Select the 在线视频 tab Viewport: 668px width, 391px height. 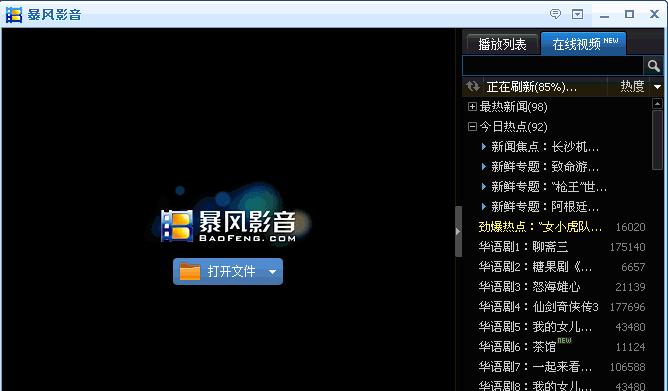pyautogui.click(x=584, y=43)
